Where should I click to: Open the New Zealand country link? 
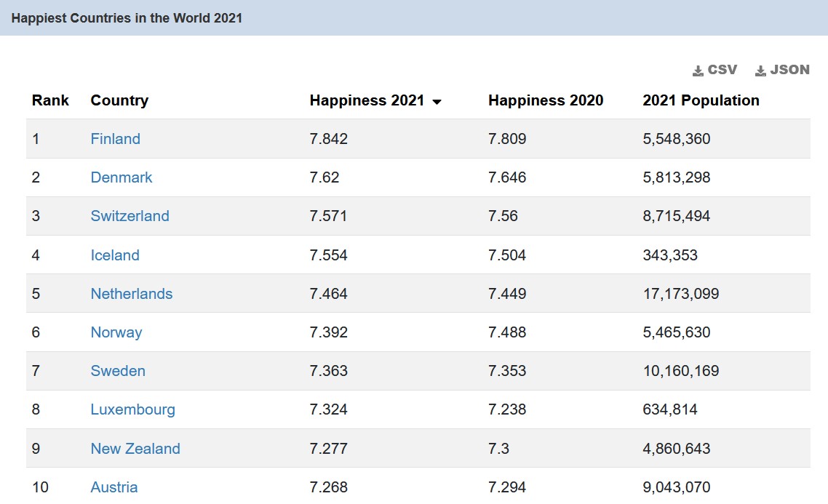[135, 449]
